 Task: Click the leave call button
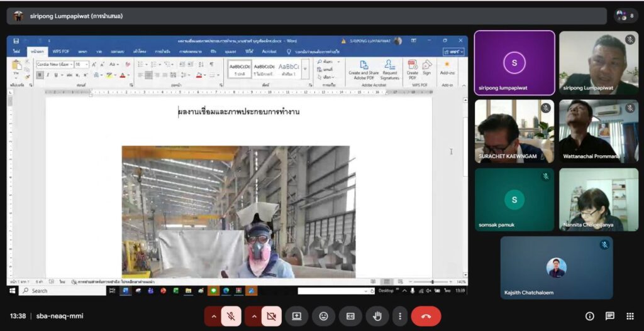[426, 316]
